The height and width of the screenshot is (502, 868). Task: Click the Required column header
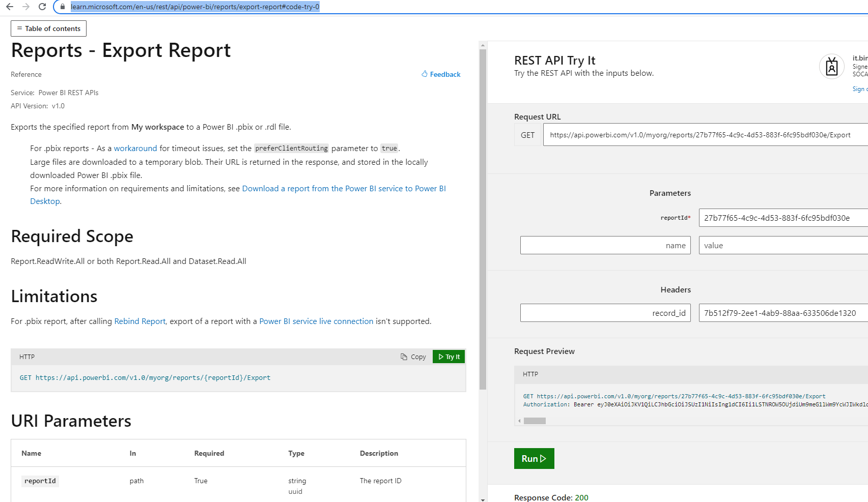(x=209, y=453)
